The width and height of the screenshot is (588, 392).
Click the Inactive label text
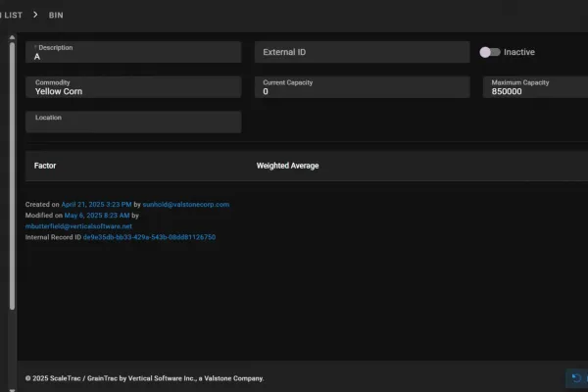(519, 52)
